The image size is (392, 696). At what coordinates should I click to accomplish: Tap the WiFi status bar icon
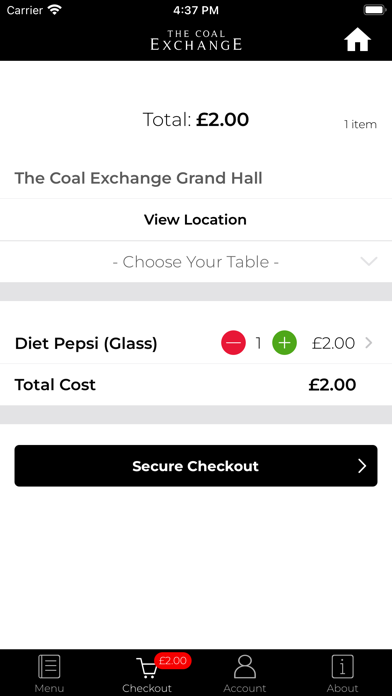coord(55,10)
